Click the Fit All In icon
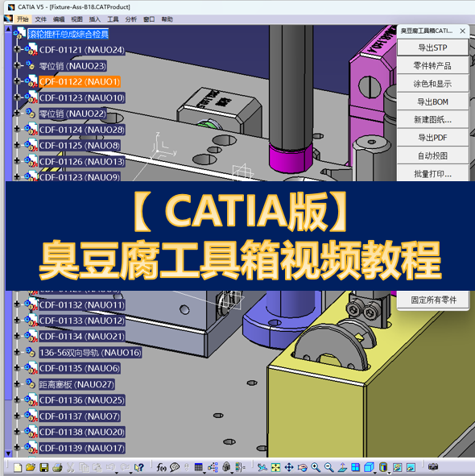 (275, 467)
